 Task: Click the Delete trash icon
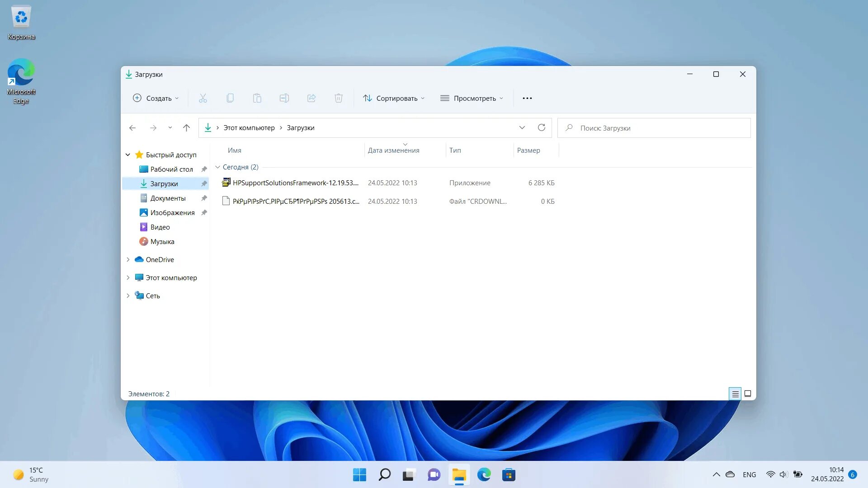[339, 98]
